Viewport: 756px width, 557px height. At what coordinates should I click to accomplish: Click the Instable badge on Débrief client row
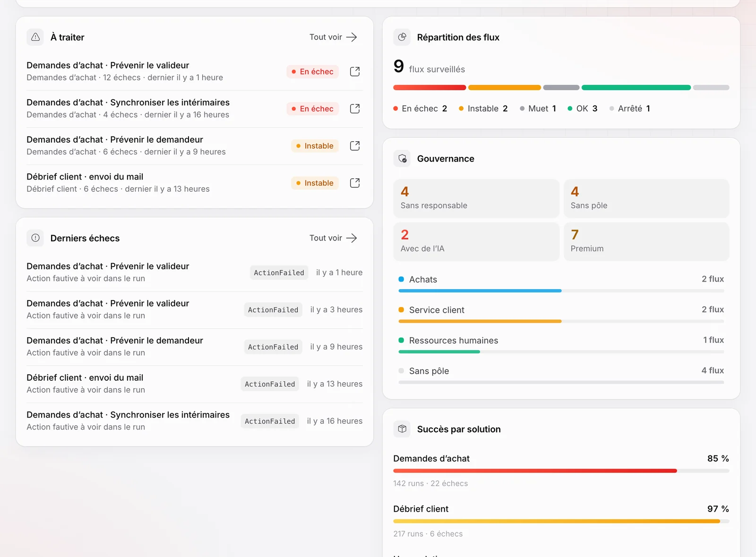(x=315, y=183)
